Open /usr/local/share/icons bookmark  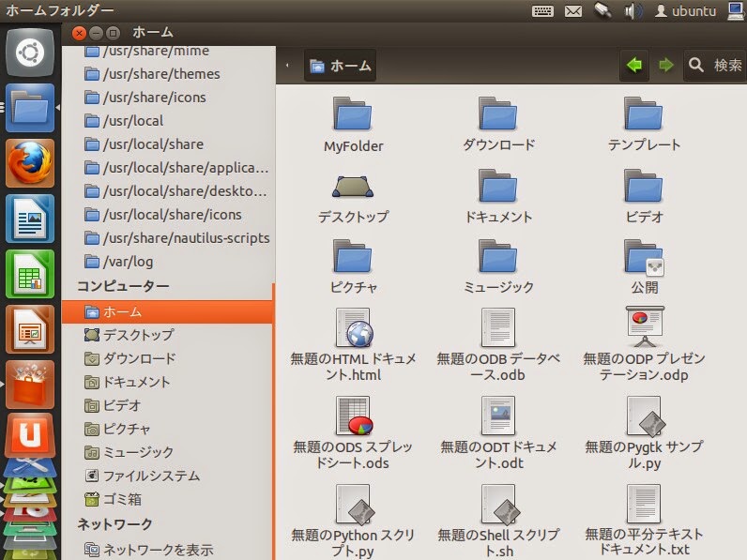pyautogui.click(x=169, y=214)
